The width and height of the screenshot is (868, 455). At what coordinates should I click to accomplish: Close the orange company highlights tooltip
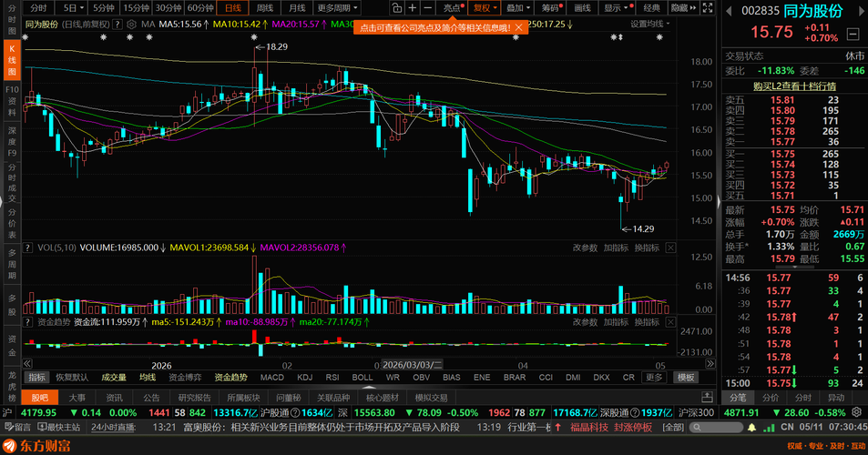[x=518, y=27]
